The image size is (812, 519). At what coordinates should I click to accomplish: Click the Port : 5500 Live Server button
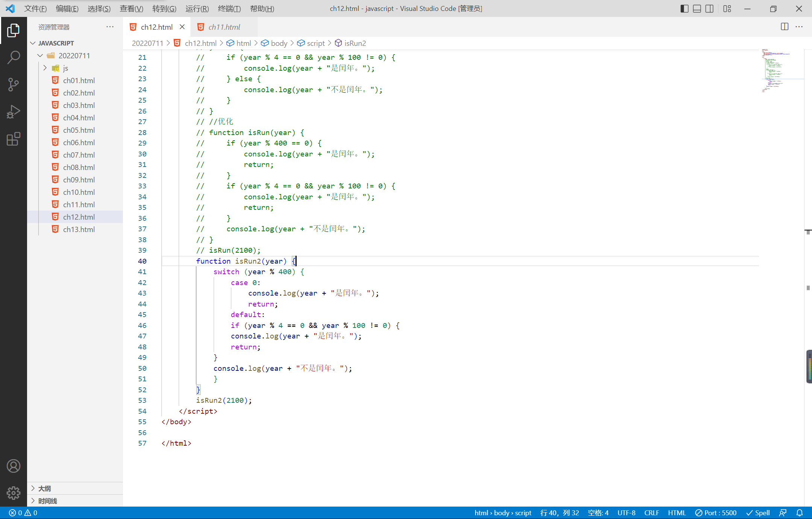(716, 513)
